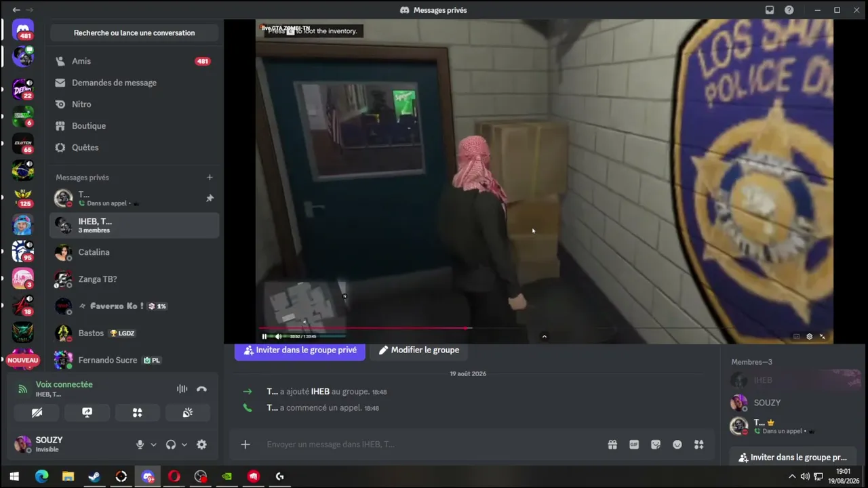Open stream settings gear on video
The height and width of the screenshot is (488, 868).
809,336
